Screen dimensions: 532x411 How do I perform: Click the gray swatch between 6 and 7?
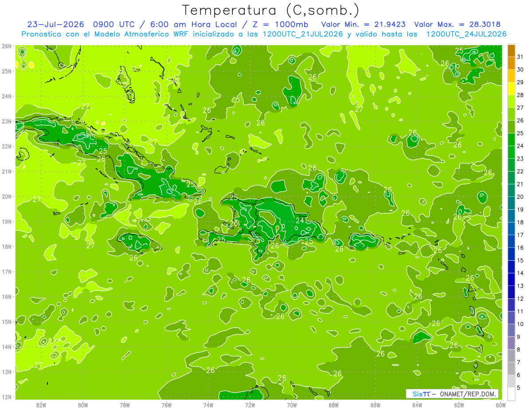click(511, 368)
